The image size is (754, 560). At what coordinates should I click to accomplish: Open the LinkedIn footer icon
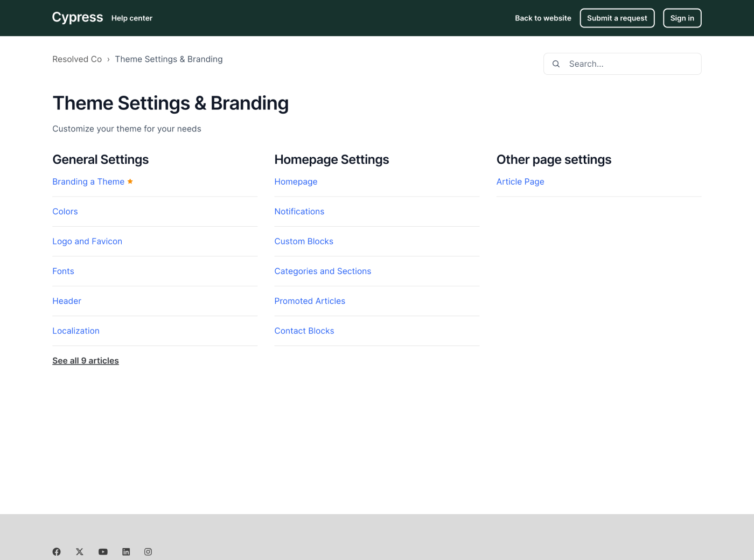[x=126, y=551]
